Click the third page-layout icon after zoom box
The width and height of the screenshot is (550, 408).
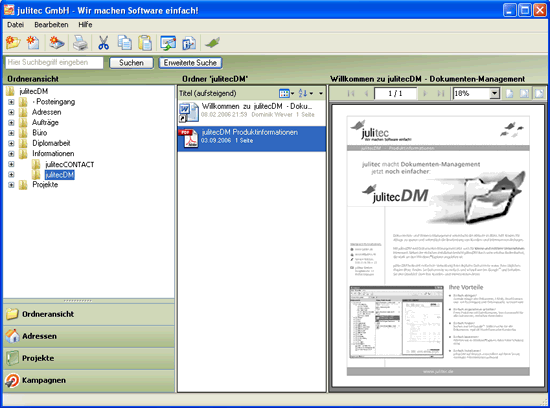click(x=539, y=93)
